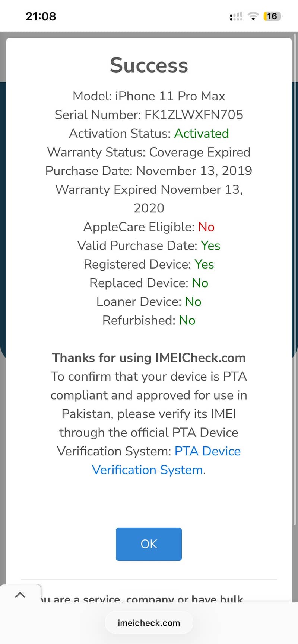Click the Warranty Status Coverage Expired line

coord(149,152)
